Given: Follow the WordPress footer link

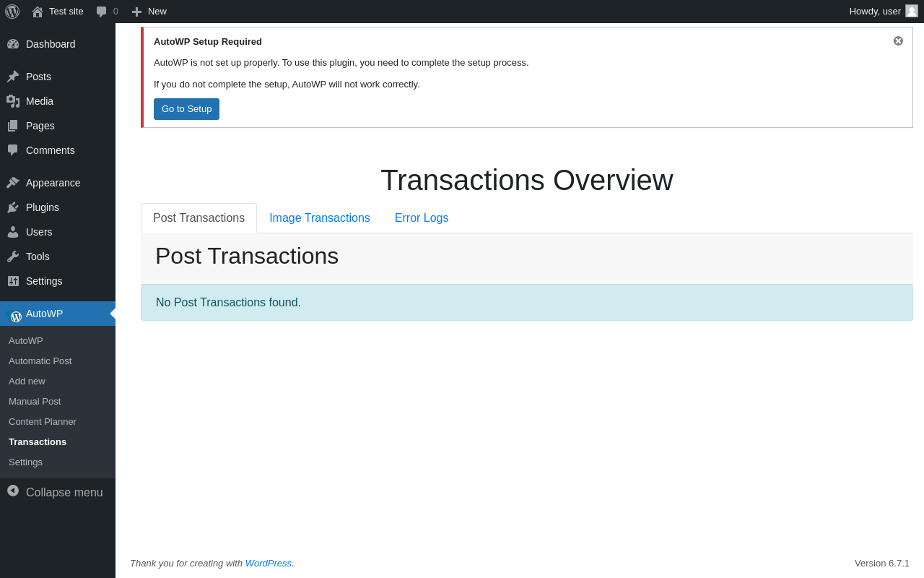Looking at the screenshot, I should click(x=268, y=563).
